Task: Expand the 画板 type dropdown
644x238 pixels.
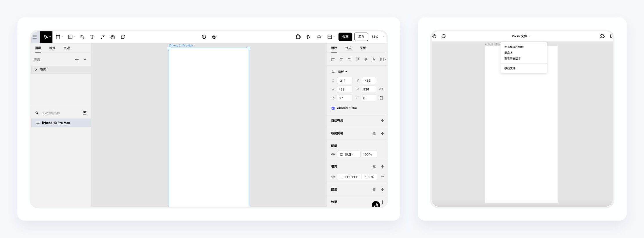Action: (x=342, y=72)
